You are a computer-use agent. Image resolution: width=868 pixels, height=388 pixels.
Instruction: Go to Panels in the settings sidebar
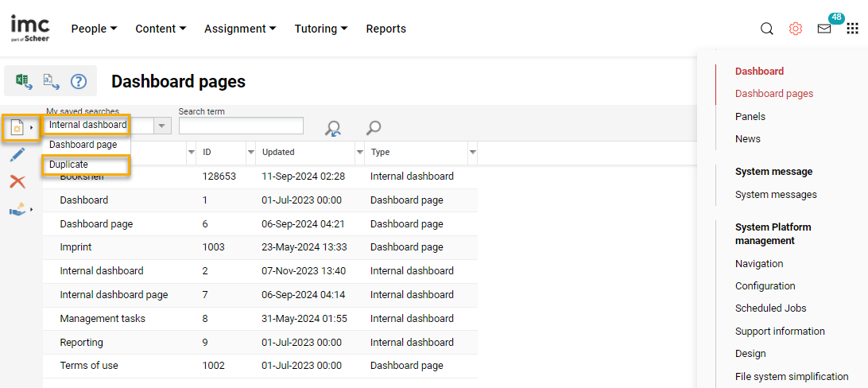pos(750,116)
